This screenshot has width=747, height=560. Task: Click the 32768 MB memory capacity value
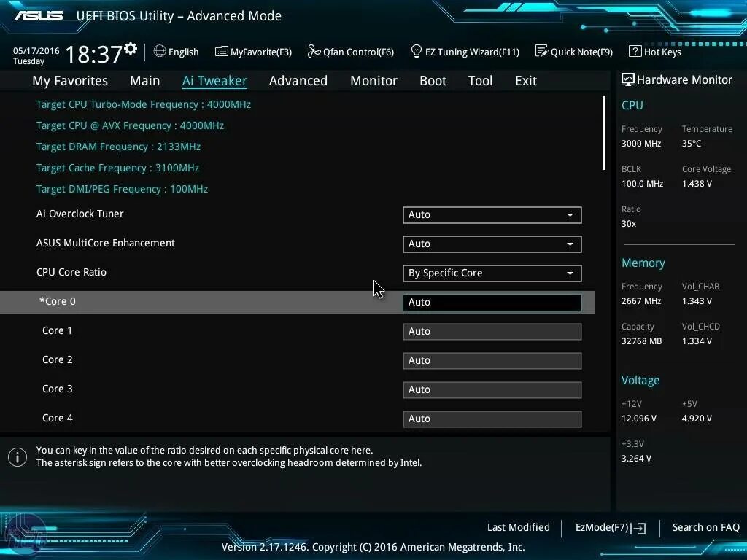click(x=641, y=341)
